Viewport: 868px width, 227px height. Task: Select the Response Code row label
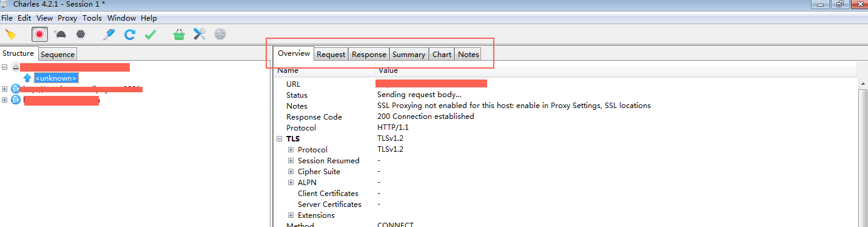314,117
